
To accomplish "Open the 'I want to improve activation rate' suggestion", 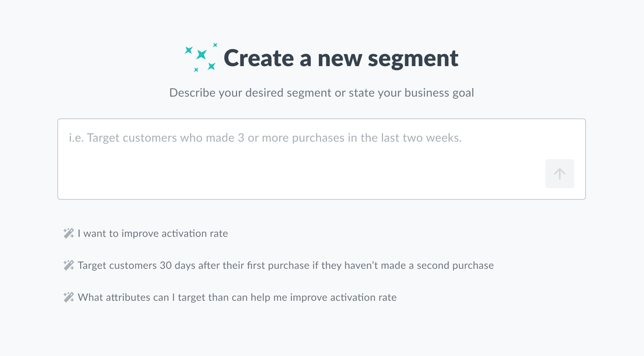I will [152, 234].
